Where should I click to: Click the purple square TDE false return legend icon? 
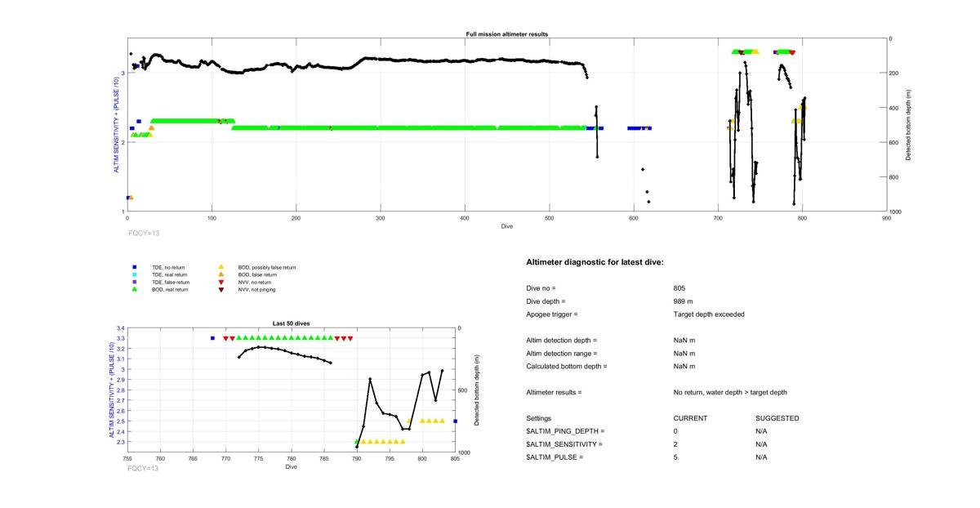point(134,282)
